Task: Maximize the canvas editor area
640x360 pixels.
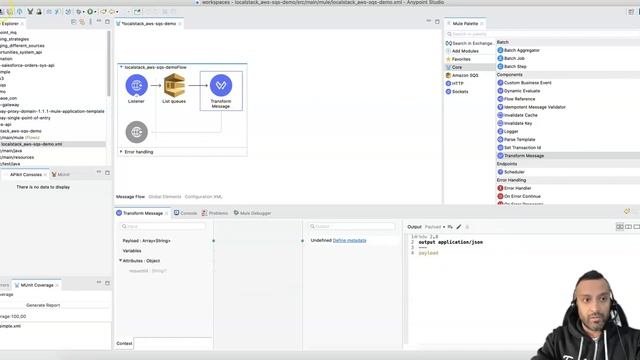Action: coord(437,22)
